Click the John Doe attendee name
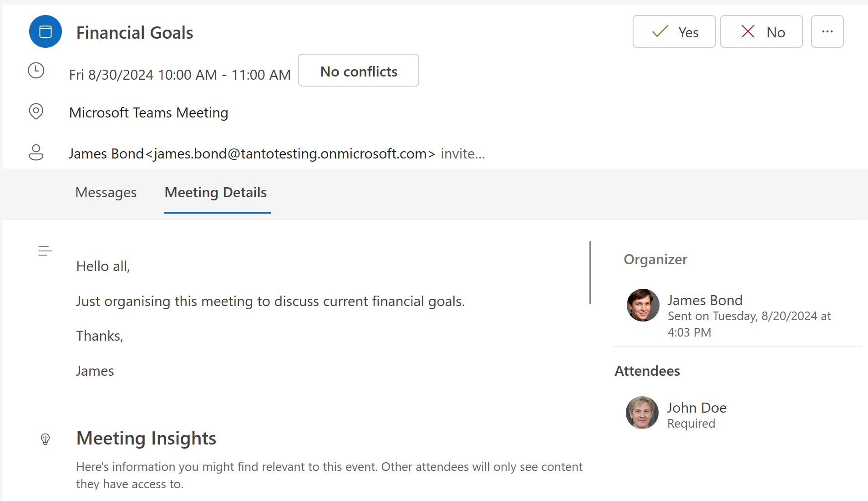868x501 pixels. coord(696,408)
